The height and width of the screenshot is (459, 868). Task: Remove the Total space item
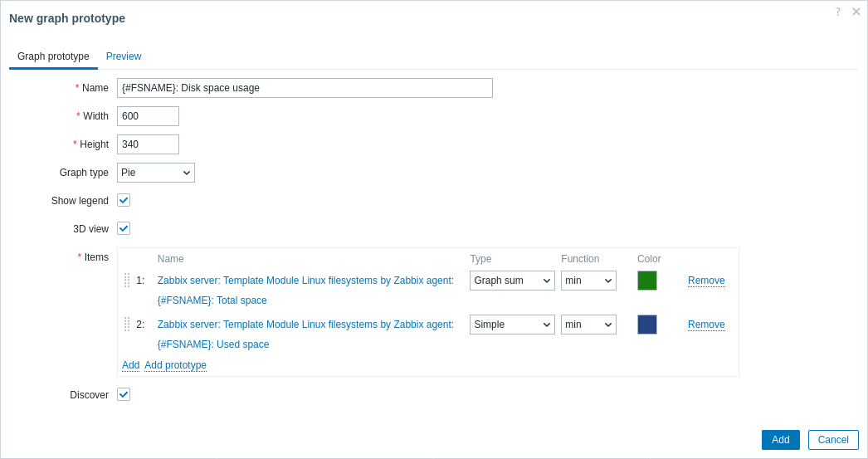tap(706, 281)
